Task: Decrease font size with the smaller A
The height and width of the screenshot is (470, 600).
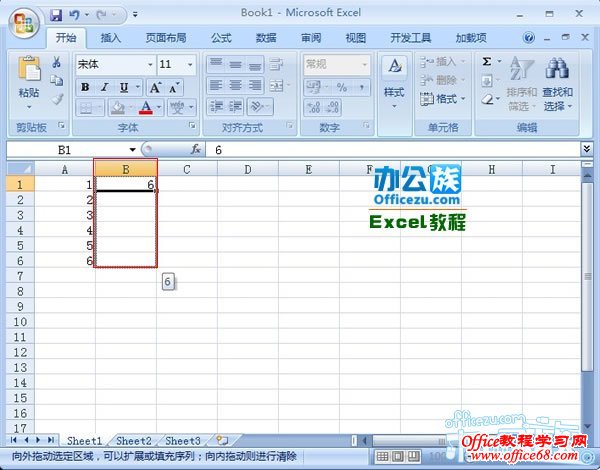Action: 174,87
